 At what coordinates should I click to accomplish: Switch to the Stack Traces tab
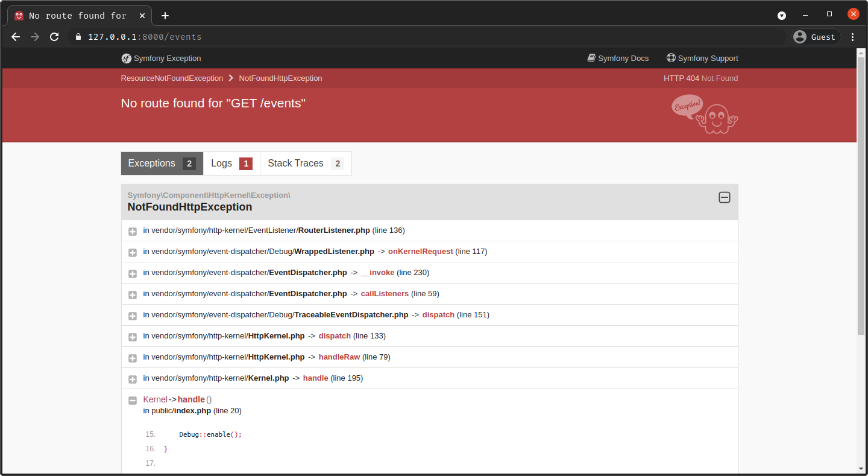[x=305, y=163]
